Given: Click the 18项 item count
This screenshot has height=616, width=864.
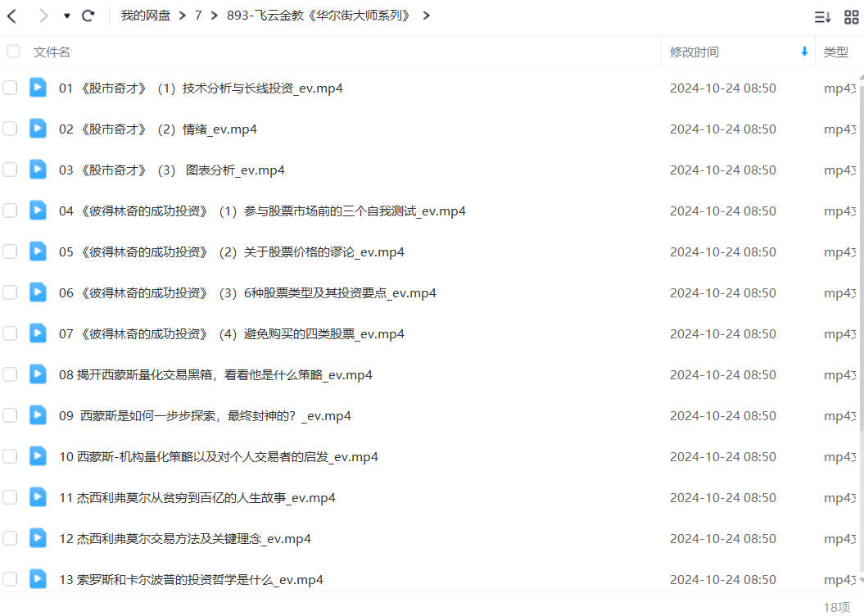Looking at the screenshot, I should [836, 607].
